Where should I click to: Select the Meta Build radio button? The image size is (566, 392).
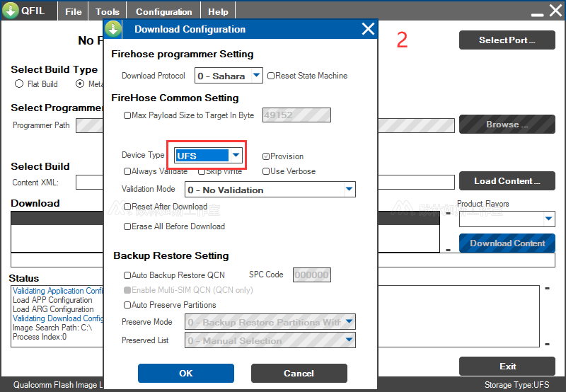point(80,83)
